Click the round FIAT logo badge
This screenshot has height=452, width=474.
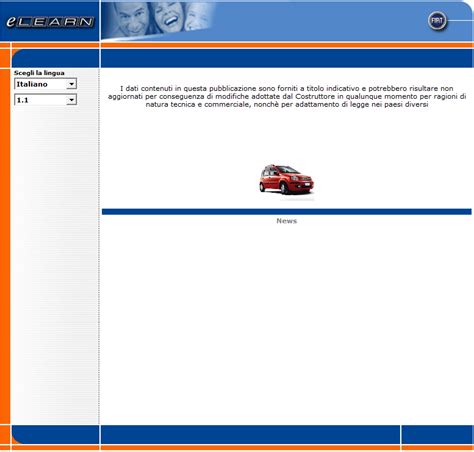pos(437,21)
